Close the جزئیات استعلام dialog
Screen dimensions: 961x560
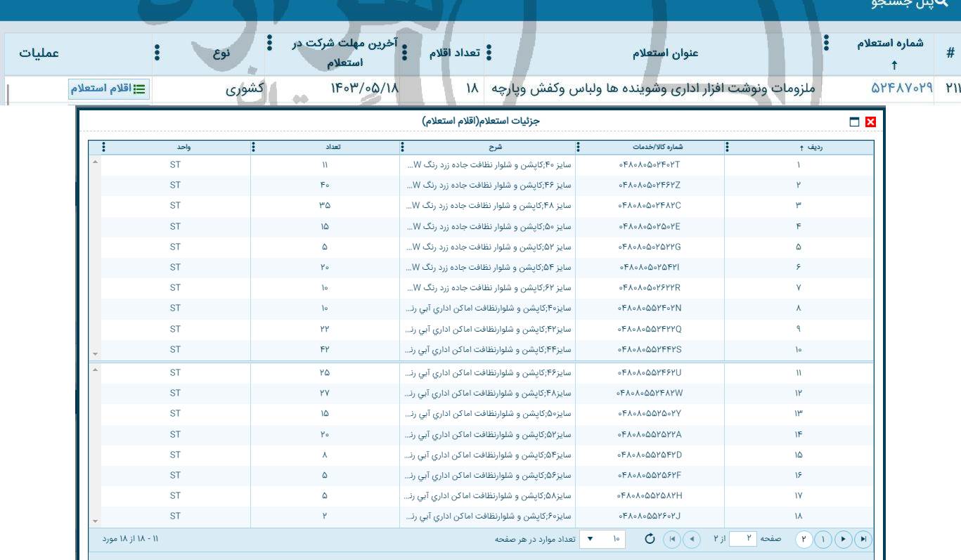[872, 122]
